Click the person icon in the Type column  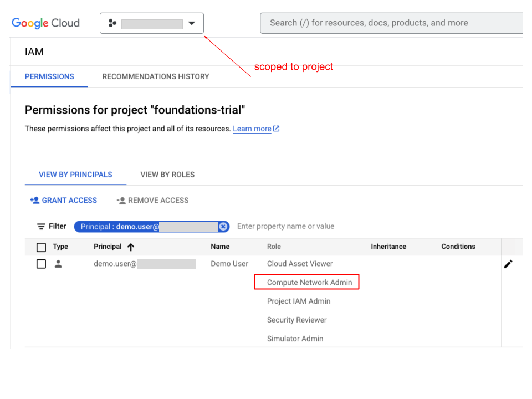[59, 264]
